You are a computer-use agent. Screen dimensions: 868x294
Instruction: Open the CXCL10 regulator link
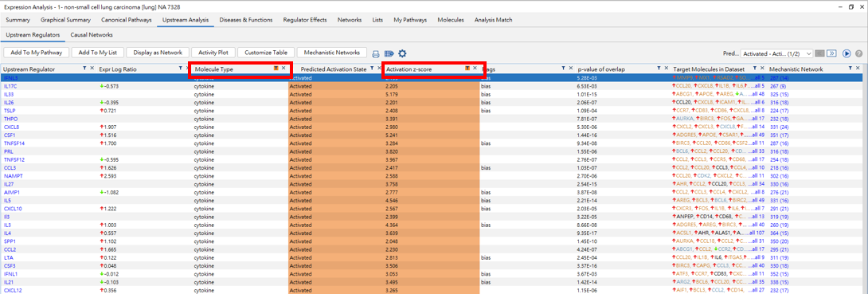tap(13, 209)
